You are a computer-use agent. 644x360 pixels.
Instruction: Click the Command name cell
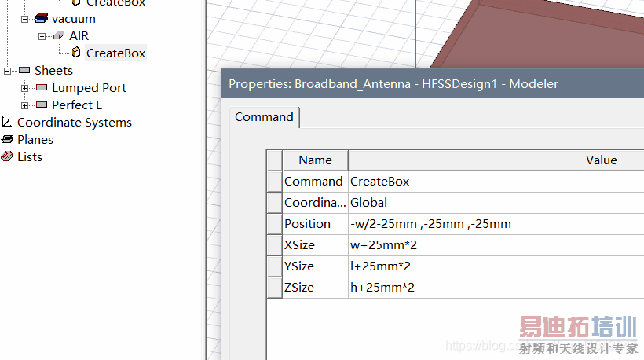click(315, 182)
